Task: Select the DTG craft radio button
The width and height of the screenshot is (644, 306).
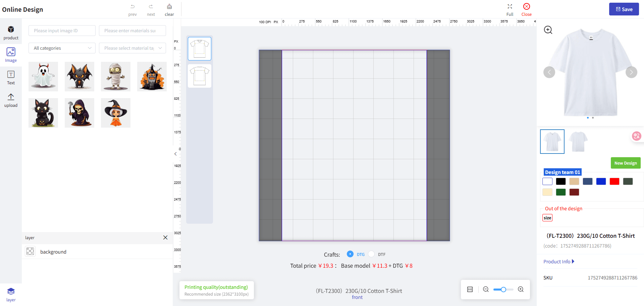Action: pos(350,254)
